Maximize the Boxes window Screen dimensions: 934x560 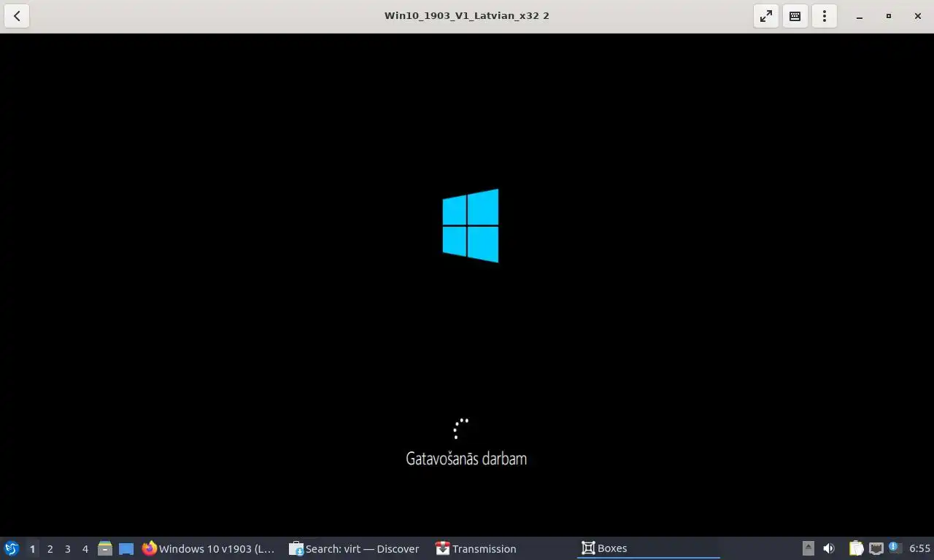click(x=889, y=16)
